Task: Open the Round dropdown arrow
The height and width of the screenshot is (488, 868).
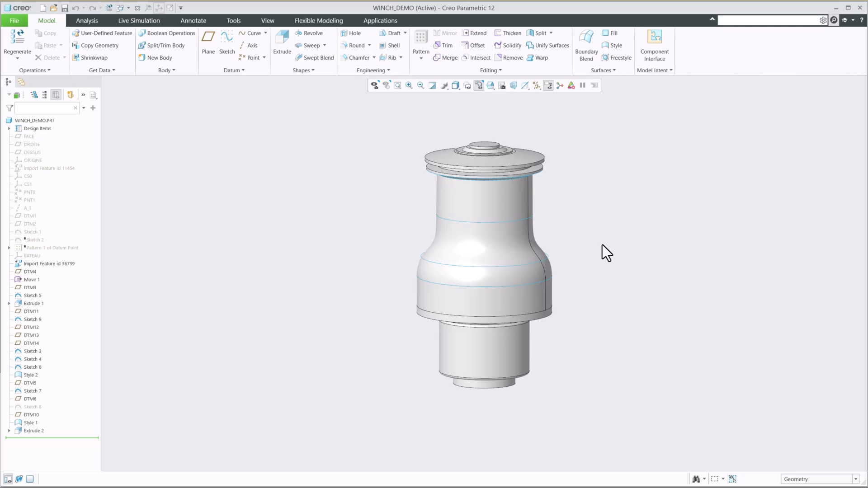Action: pos(369,45)
